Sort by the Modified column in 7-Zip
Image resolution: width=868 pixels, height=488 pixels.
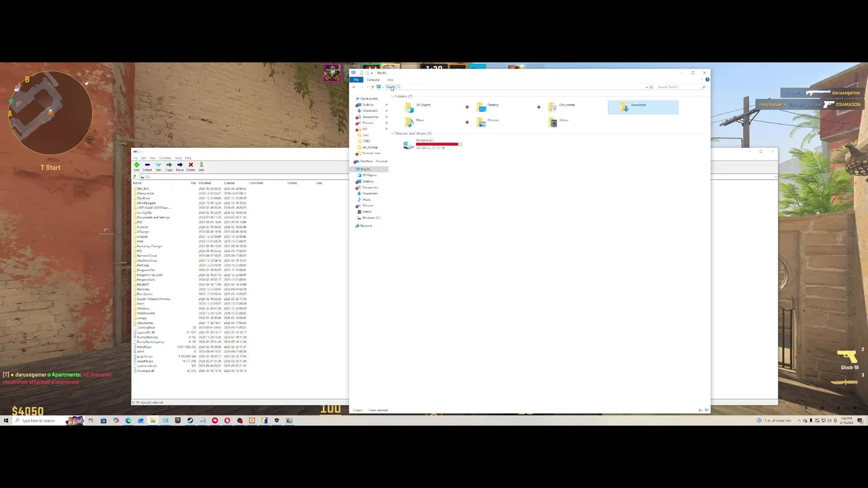(205, 183)
